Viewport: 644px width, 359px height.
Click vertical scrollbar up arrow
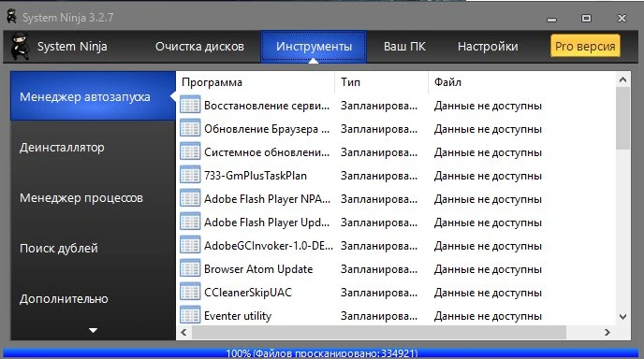point(622,79)
